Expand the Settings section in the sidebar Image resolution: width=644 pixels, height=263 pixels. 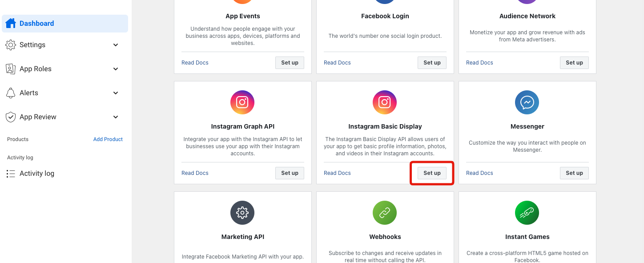coord(115,45)
